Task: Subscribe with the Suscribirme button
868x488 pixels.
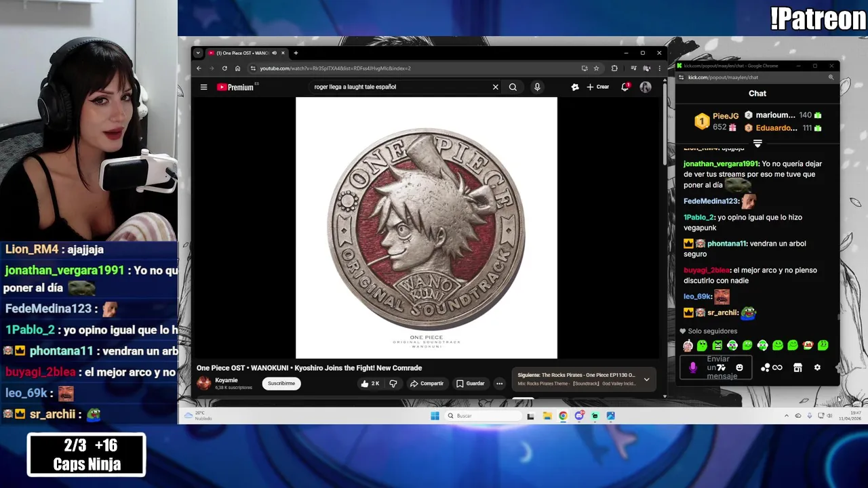Action: pos(281,384)
